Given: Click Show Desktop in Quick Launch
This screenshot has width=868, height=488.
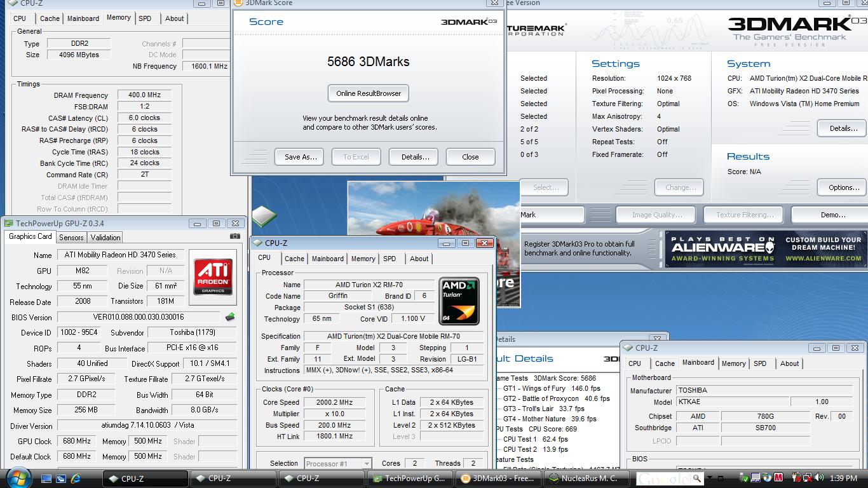Looking at the screenshot, I should 46,478.
